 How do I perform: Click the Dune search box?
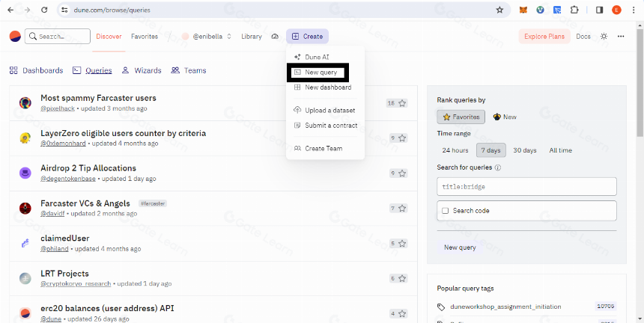click(x=58, y=37)
